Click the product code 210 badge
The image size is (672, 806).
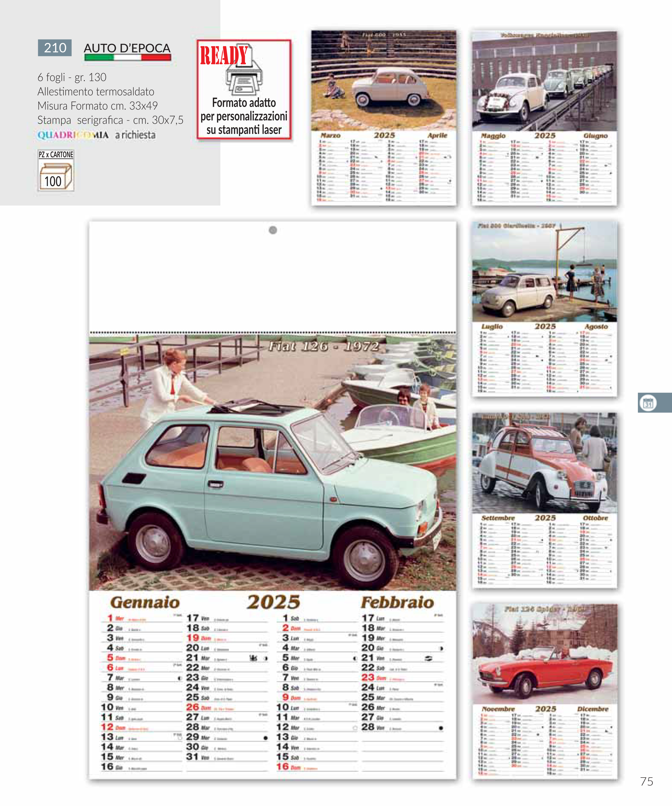[55, 48]
